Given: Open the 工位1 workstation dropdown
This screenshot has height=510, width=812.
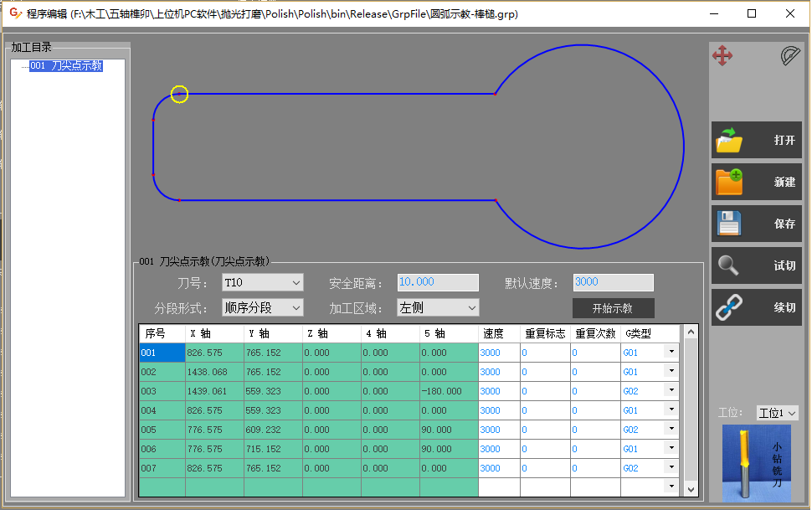Looking at the screenshot, I should click(x=792, y=414).
